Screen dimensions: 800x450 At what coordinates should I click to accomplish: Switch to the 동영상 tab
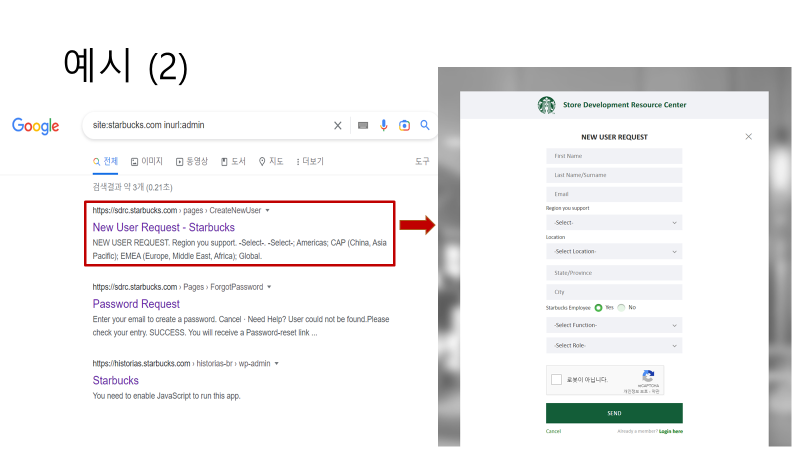(x=192, y=161)
